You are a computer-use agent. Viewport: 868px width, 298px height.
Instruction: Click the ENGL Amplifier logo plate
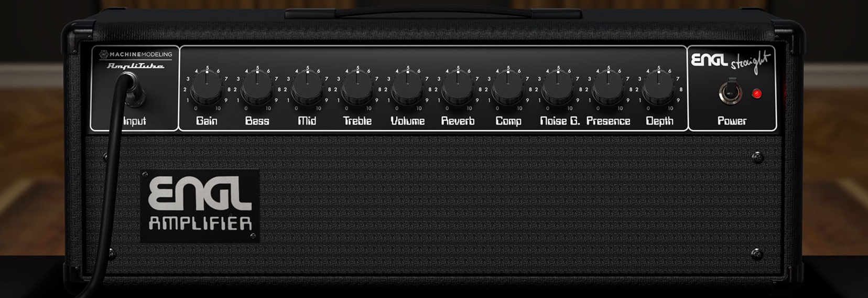tap(200, 206)
